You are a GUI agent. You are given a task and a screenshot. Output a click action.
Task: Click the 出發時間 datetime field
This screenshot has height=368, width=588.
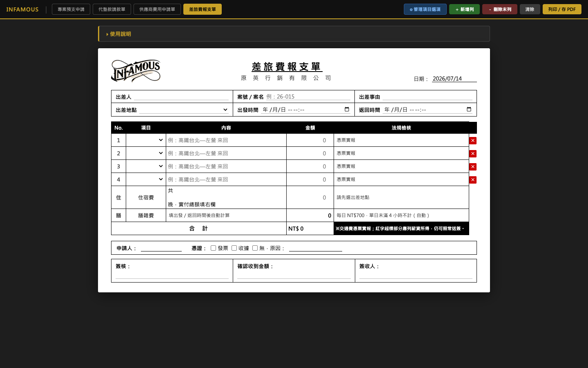click(305, 110)
